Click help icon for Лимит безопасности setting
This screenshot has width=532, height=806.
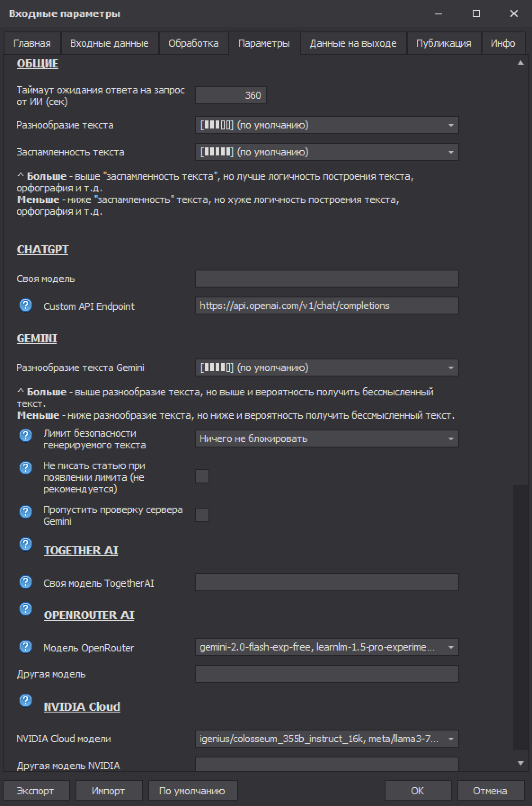[26, 435]
